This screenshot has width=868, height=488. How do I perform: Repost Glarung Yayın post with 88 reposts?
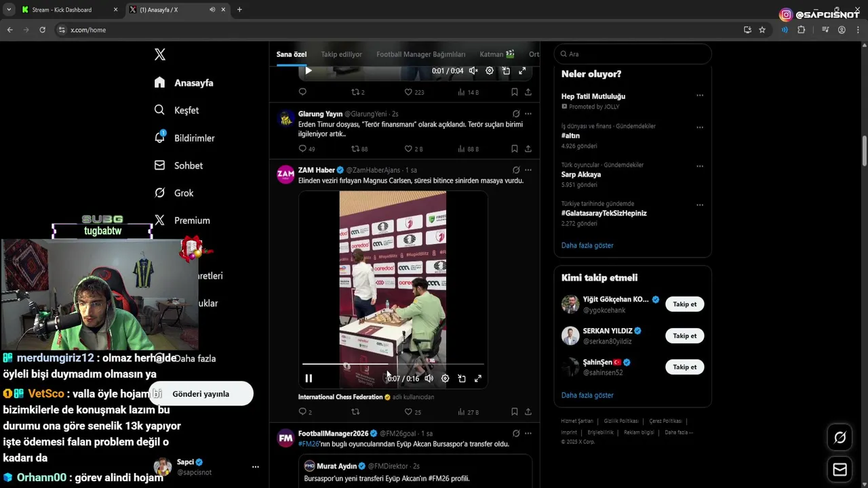tap(359, 148)
